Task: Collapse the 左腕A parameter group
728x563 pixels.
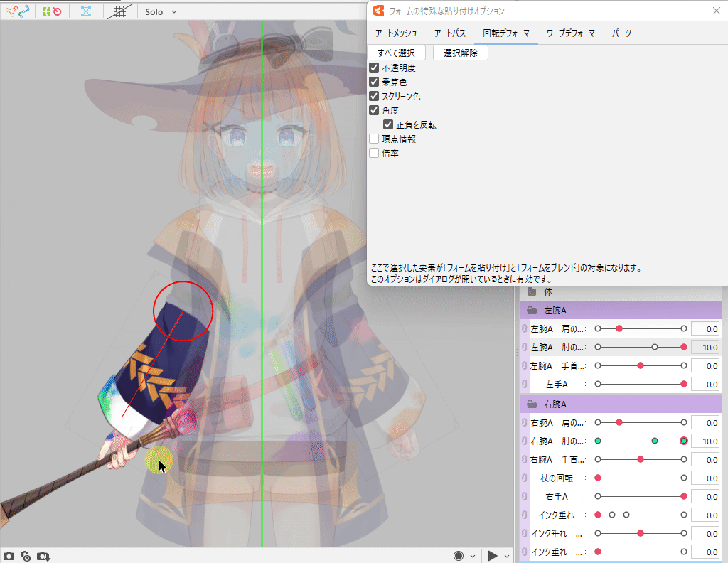Action: (532, 311)
